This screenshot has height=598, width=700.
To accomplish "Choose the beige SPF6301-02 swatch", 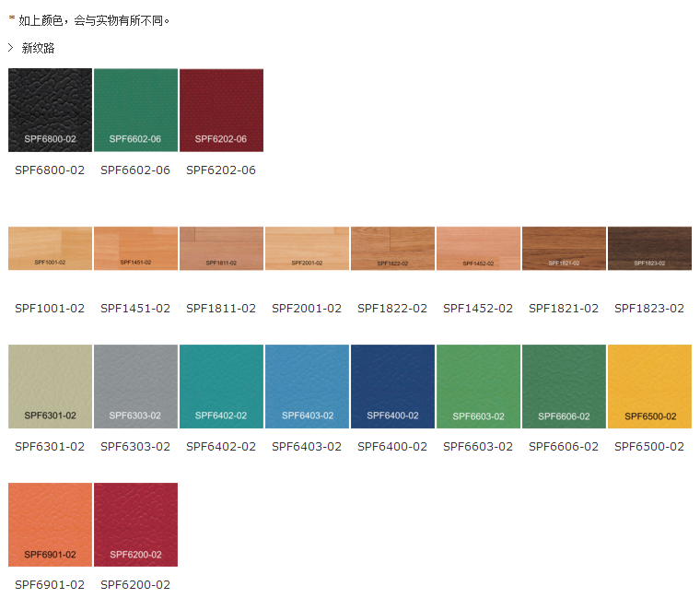I will (x=50, y=386).
